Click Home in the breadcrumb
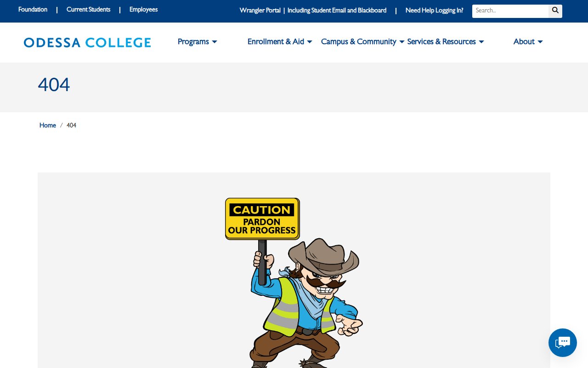The image size is (588, 368). pyautogui.click(x=48, y=125)
